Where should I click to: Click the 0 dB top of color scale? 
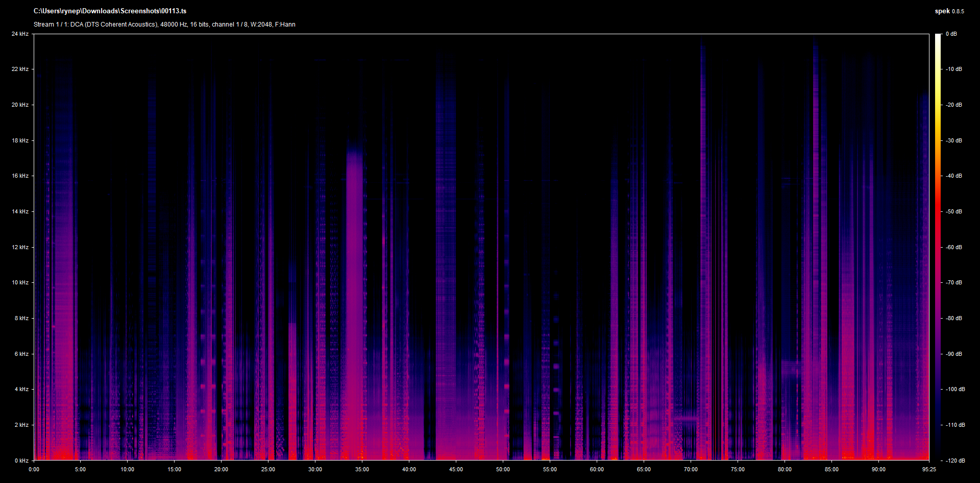click(951, 34)
